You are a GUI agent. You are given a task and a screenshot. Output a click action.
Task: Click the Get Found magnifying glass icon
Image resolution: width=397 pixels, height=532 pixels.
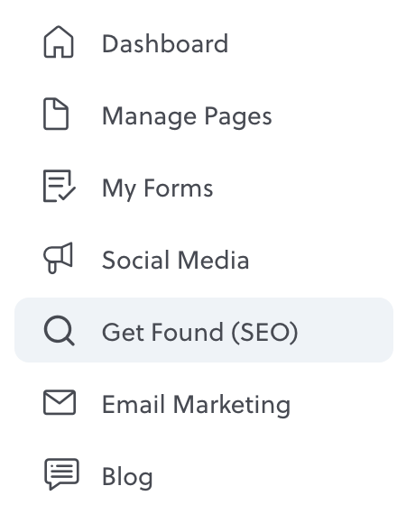[59, 330]
